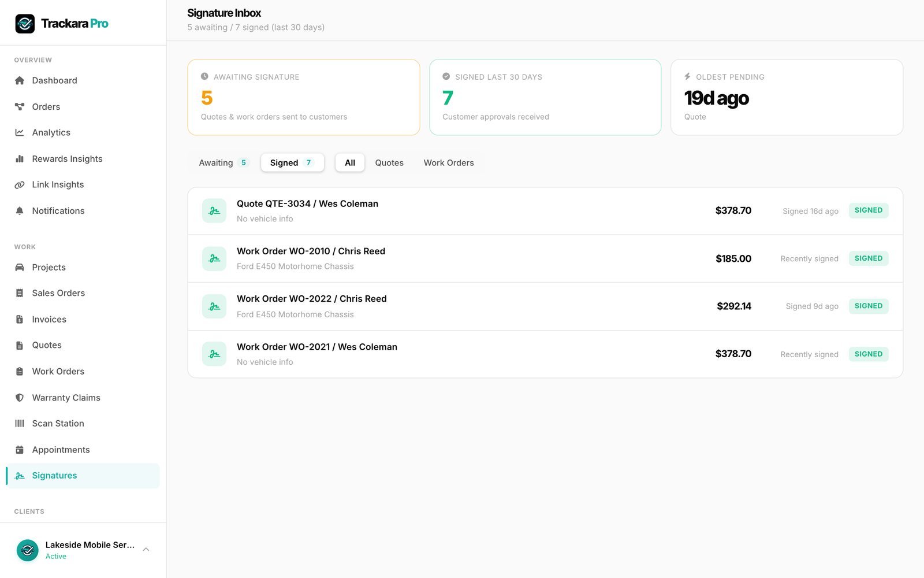Click signature icon on WO-2010 row
Viewport: 924px width, 578px height.
(214, 259)
